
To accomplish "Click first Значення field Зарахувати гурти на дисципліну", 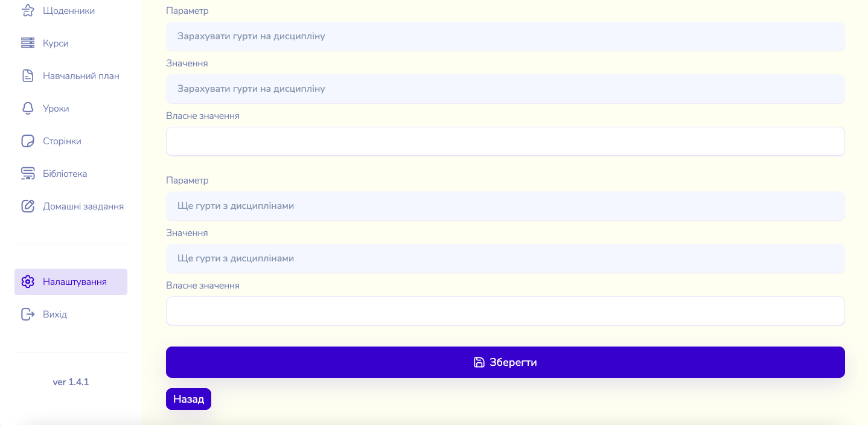I will [505, 89].
